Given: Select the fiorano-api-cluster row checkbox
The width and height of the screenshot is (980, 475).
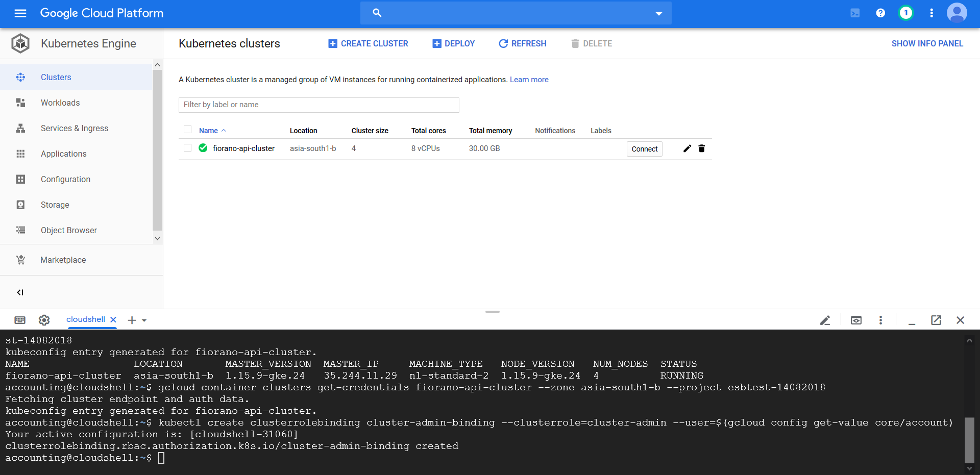Looking at the screenshot, I should [x=188, y=148].
